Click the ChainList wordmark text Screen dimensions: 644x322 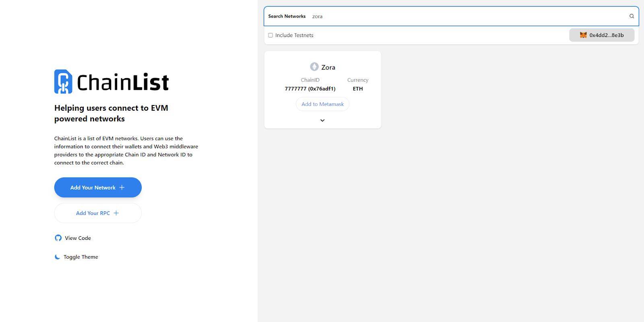tap(123, 83)
